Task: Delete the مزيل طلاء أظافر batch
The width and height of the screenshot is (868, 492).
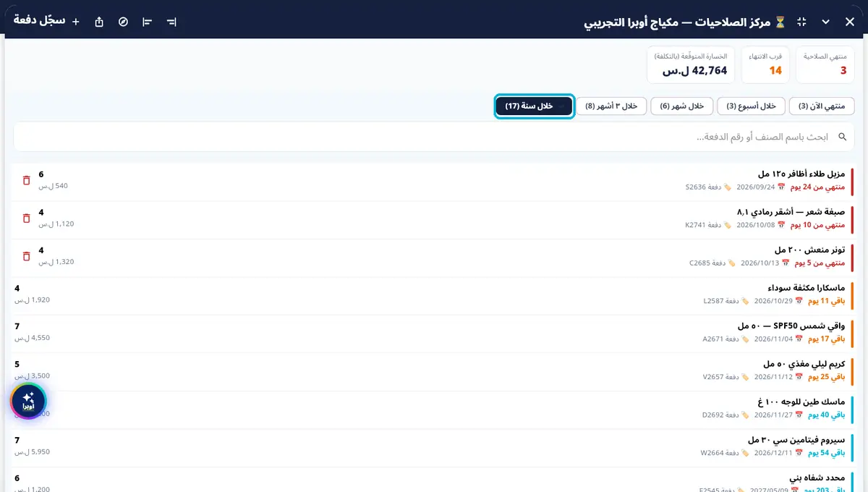Action: coord(27,180)
